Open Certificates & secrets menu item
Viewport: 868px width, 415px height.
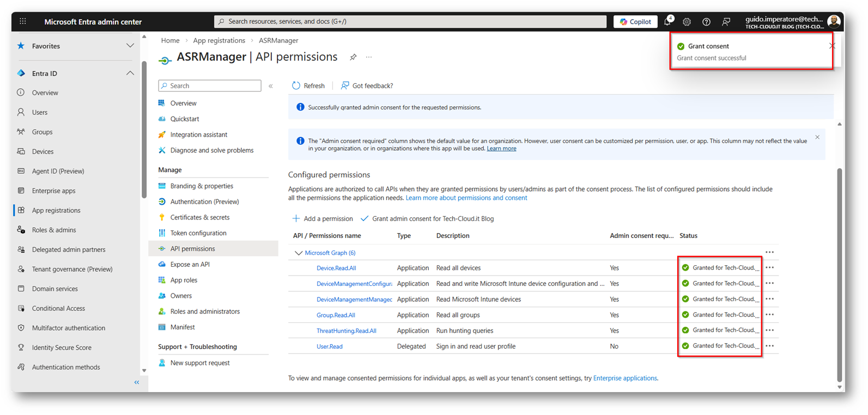pyautogui.click(x=199, y=217)
